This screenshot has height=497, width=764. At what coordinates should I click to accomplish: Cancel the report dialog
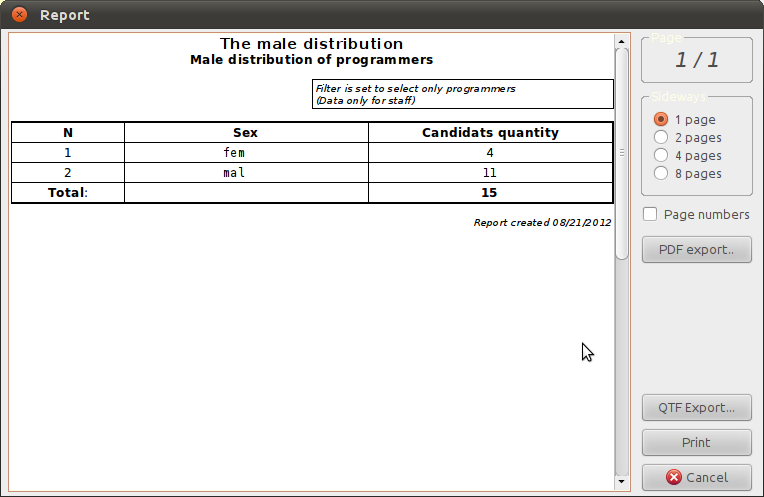click(696, 477)
